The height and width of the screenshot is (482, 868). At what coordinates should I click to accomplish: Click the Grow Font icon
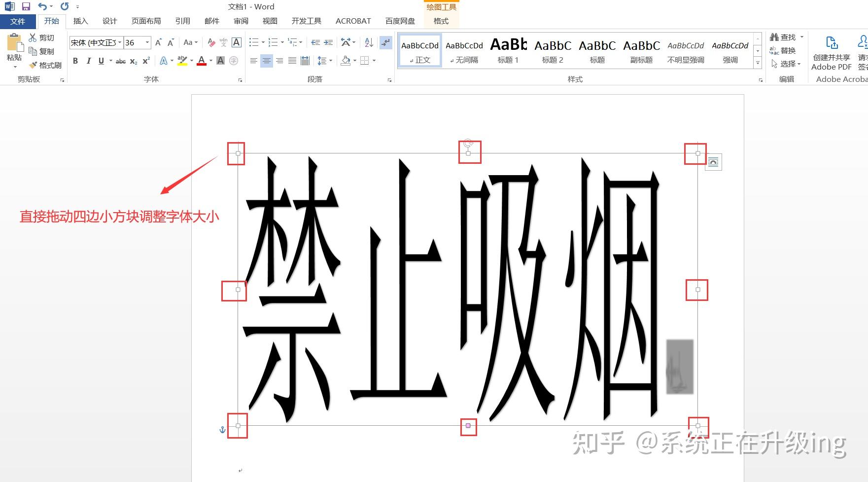(x=158, y=42)
